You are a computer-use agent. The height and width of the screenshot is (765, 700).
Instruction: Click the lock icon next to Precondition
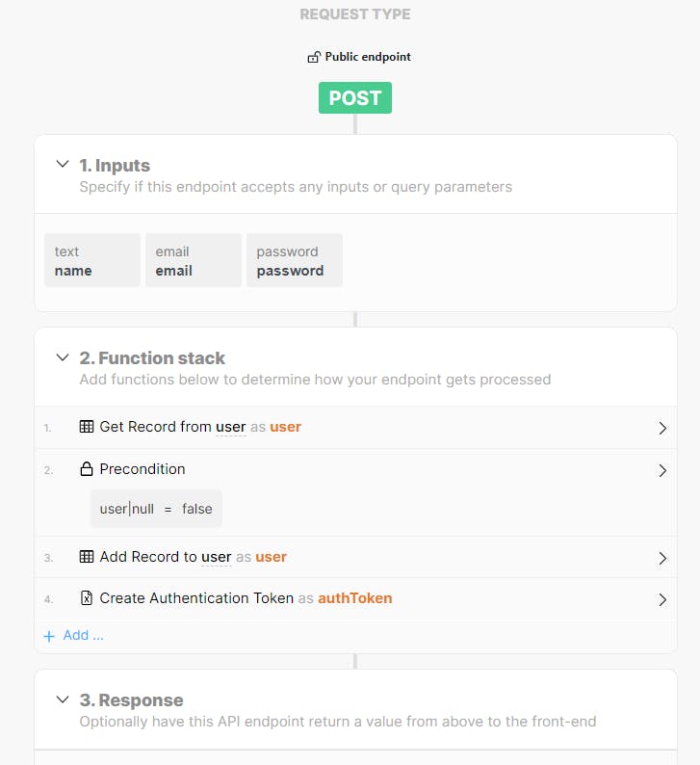[87, 469]
